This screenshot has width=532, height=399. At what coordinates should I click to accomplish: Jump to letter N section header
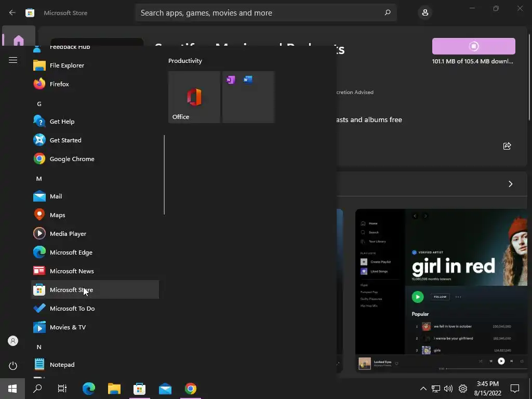(x=39, y=347)
